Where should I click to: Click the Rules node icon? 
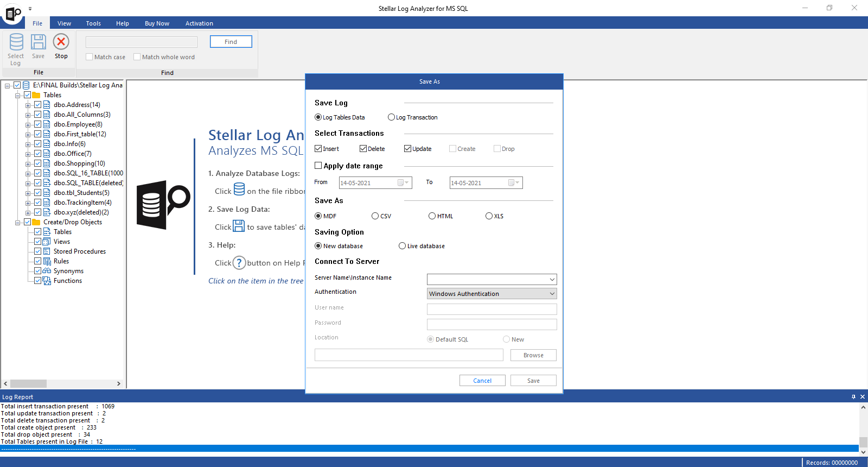click(x=47, y=261)
